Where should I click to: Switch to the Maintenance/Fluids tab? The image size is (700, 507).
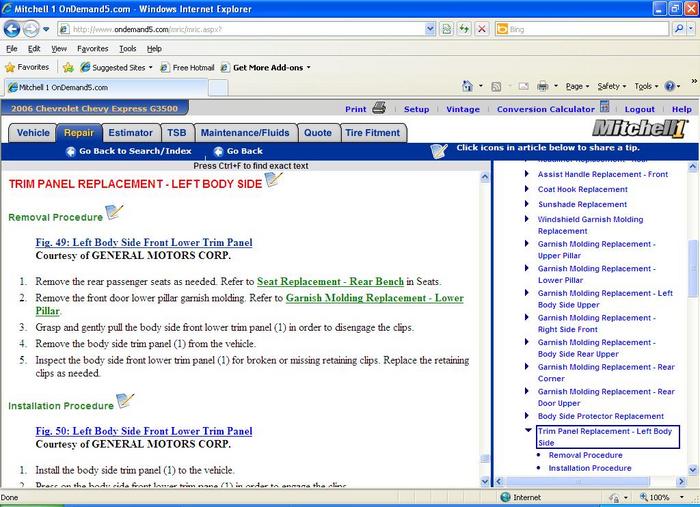pyautogui.click(x=245, y=133)
